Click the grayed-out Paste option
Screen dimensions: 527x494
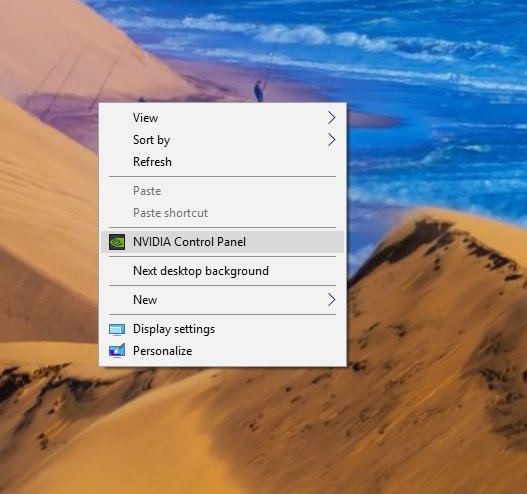point(222,191)
